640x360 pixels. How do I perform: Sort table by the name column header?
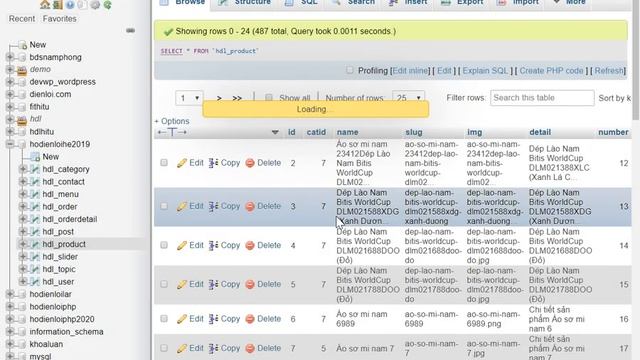pos(347,132)
